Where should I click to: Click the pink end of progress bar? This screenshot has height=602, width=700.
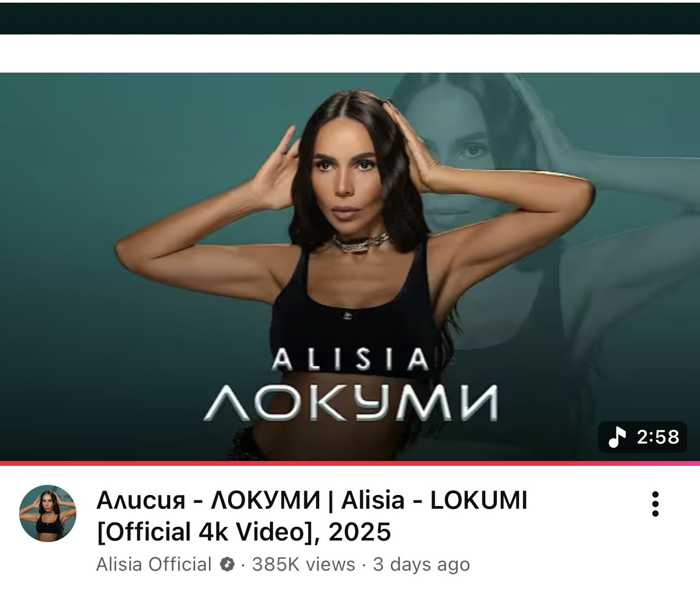[689, 463]
